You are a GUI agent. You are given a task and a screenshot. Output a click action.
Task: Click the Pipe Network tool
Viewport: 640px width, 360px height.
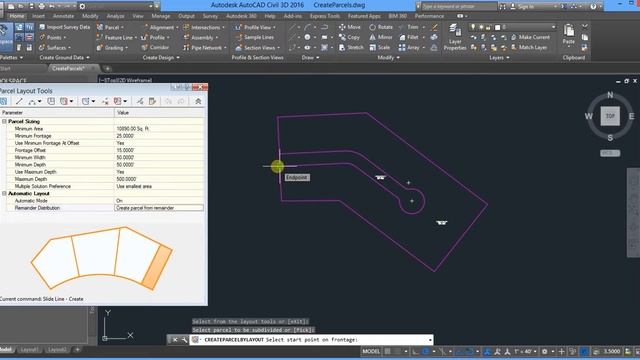click(203, 48)
